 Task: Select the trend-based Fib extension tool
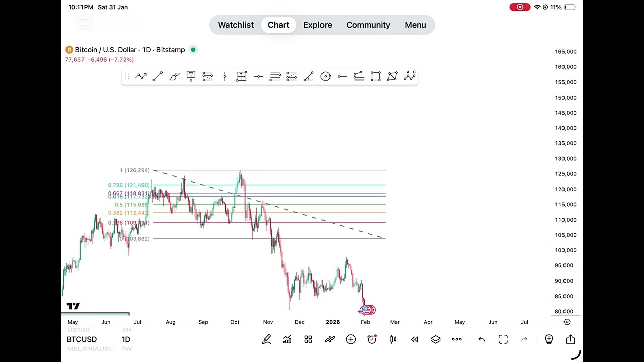click(x=292, y=76)
